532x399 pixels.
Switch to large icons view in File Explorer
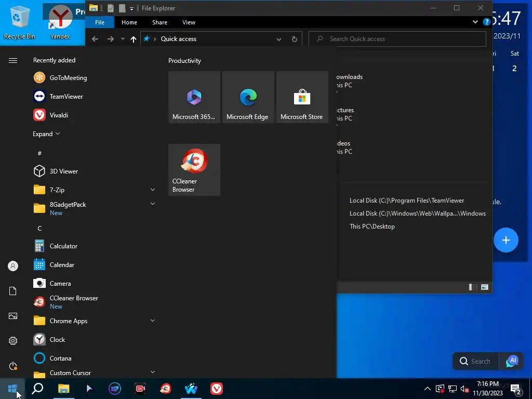[485, 287]
